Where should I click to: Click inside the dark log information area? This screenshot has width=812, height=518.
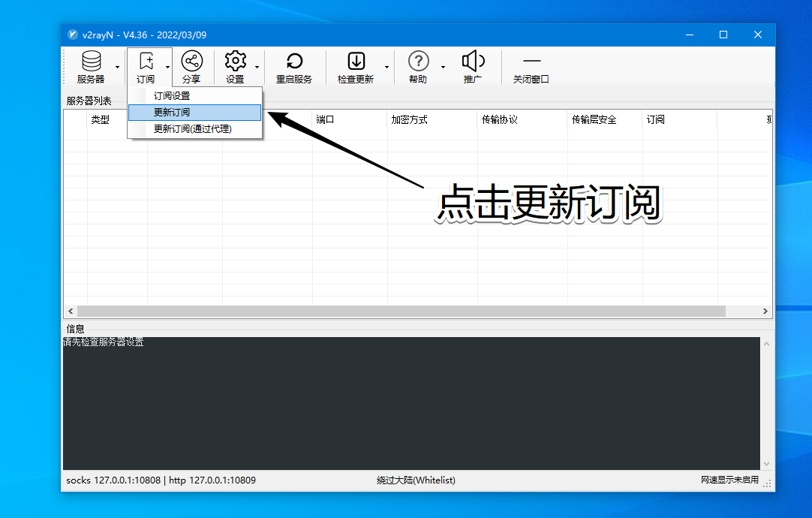pyautogui.click(x=411, y=405)
